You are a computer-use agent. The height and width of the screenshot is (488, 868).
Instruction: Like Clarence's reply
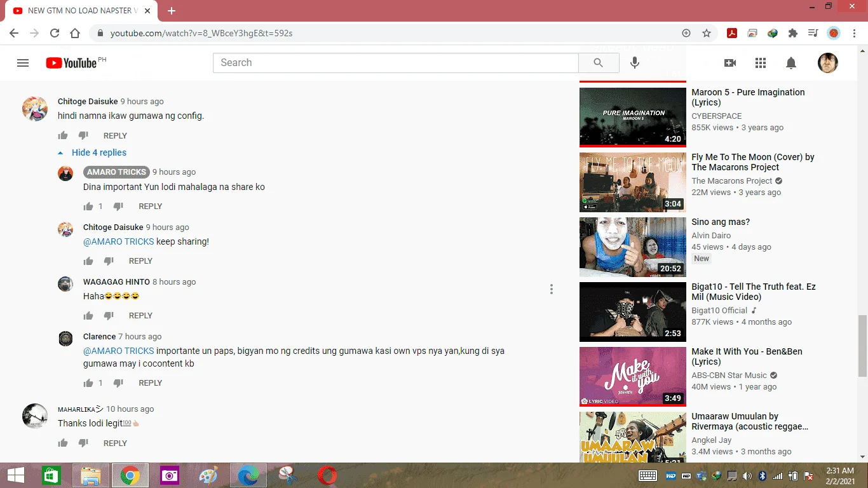click(88, 383)
